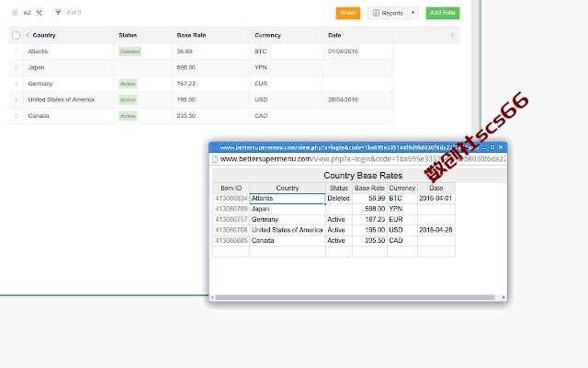Click the 235.50 cell in popup sheet

369,240
